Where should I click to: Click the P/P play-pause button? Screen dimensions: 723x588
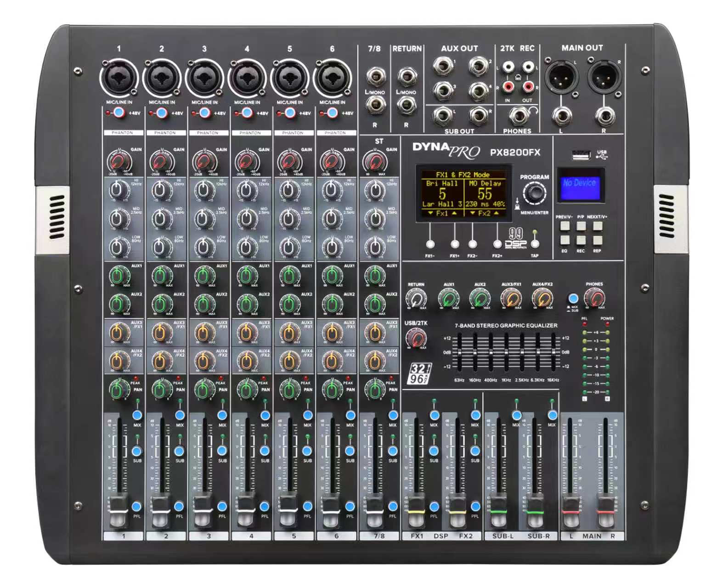click(581, 226)
